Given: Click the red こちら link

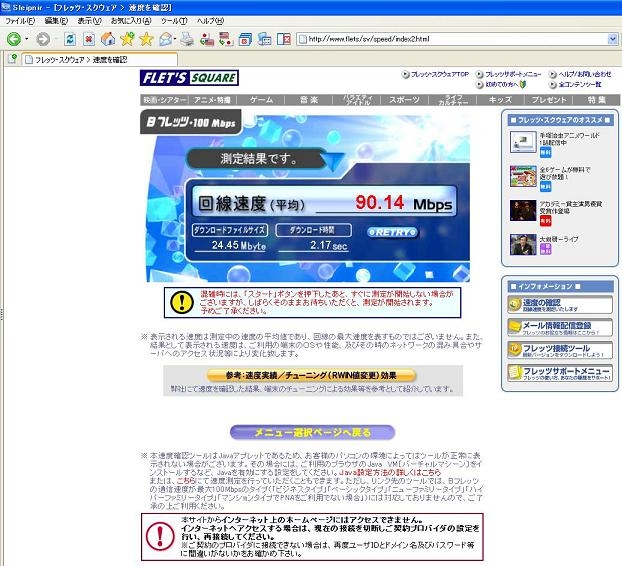Looking at the screenshot, I should (185, 481).
